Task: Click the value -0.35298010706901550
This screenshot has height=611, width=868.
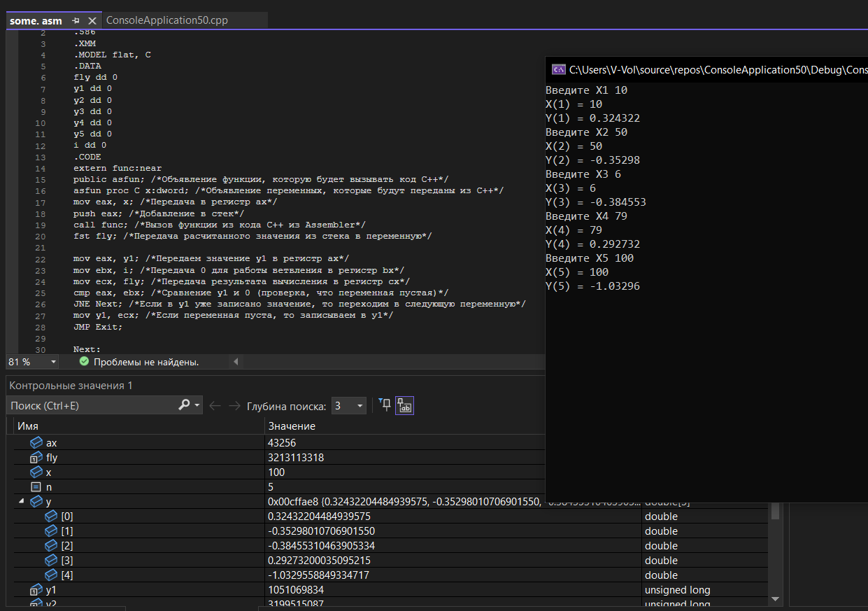Action: 321,531
